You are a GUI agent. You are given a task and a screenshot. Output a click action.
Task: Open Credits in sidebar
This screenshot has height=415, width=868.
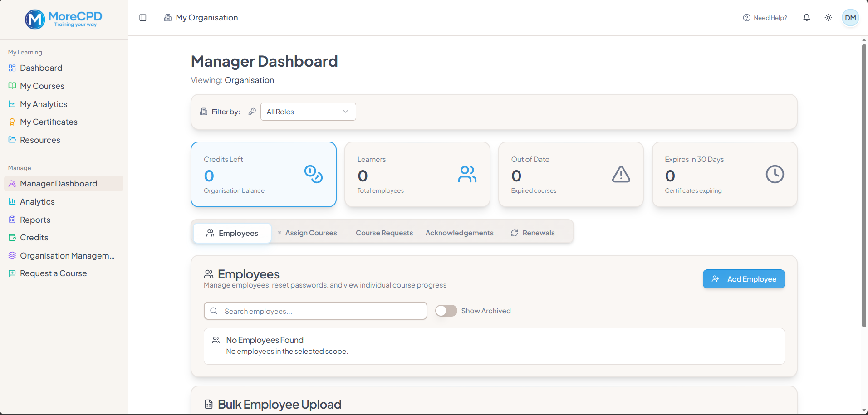[x=64, y=238]
